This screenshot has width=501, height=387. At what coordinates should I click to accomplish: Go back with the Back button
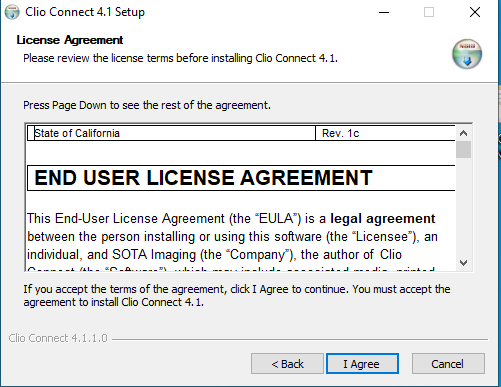pyautogui.click(x=287, y=364)
